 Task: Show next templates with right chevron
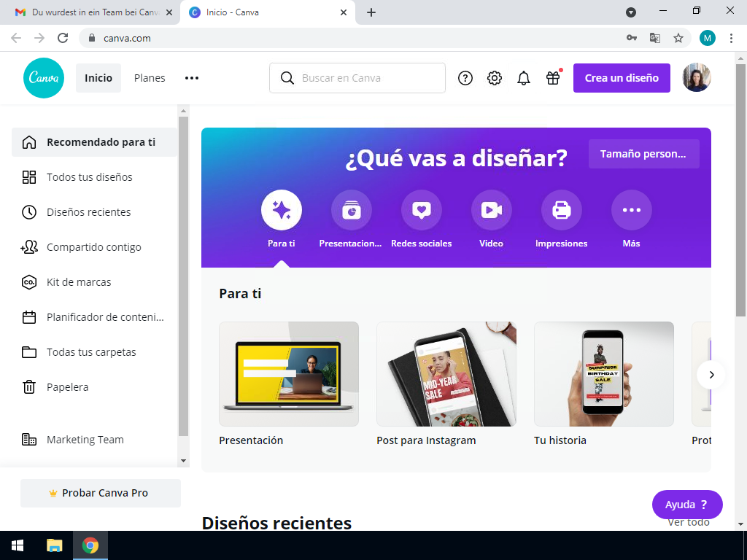point(711,375)
